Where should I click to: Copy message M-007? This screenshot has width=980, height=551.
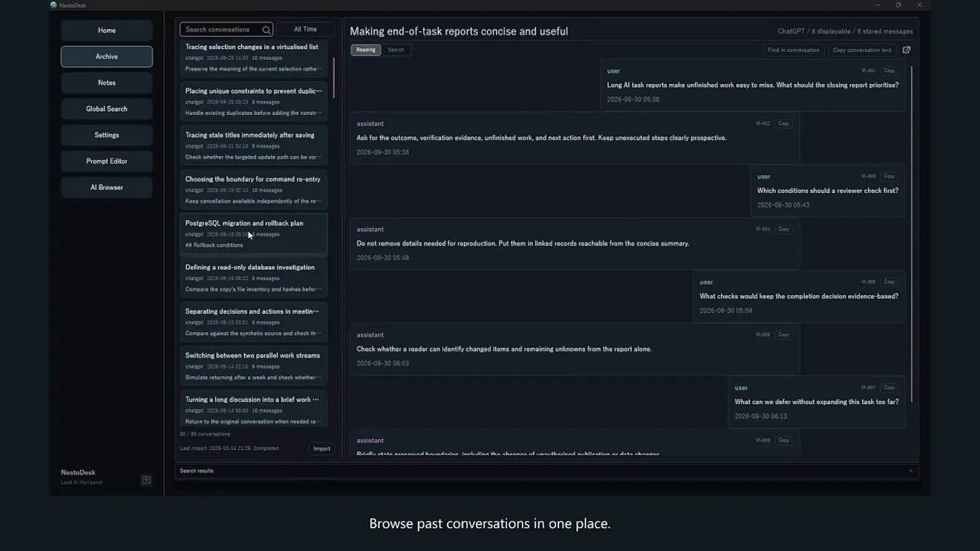889,388
